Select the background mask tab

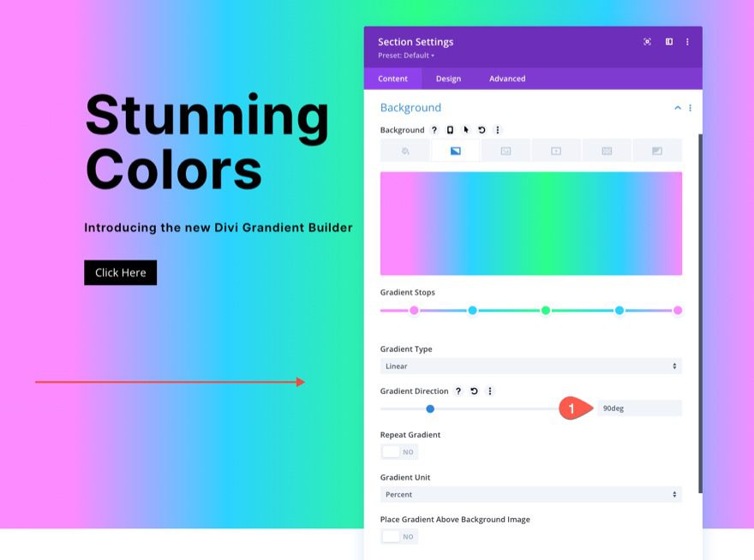tap(657, 151)
